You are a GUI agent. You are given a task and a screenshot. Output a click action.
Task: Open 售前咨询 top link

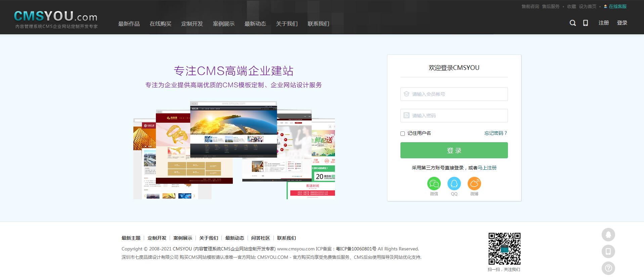point(530,6)
